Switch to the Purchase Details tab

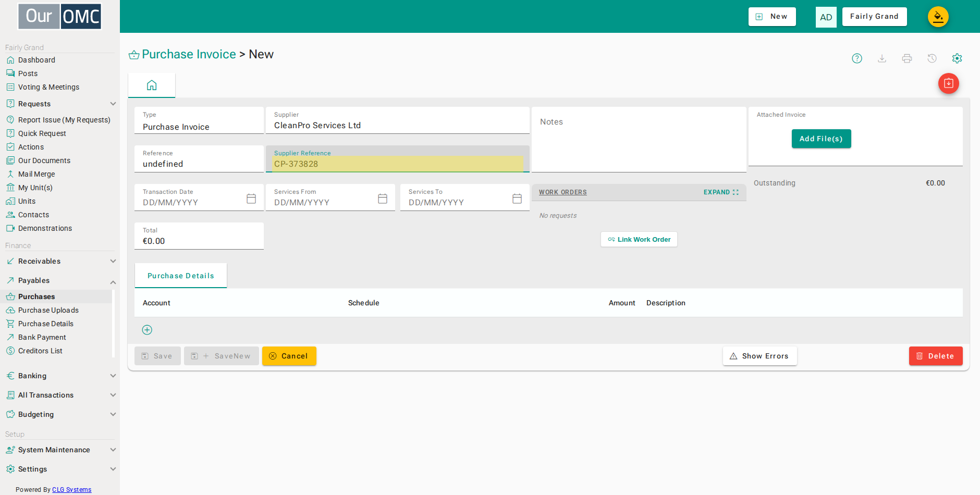coord(181,276)
